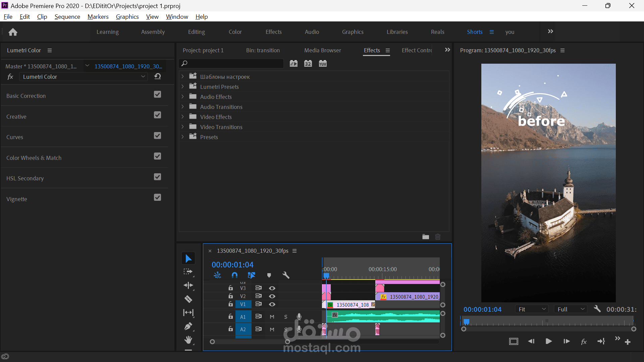Toggle the Snap magnet in the timeline

pos(234,275)
